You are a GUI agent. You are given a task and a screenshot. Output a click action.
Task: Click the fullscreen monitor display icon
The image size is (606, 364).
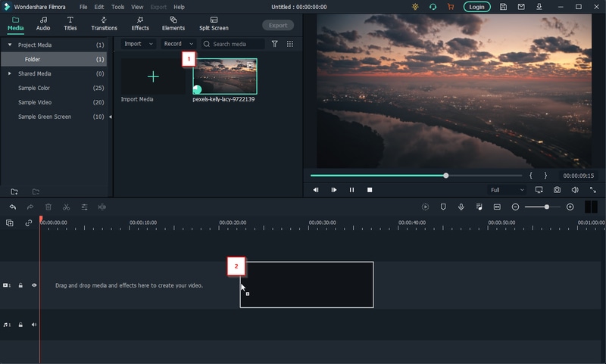coord(539,190)
